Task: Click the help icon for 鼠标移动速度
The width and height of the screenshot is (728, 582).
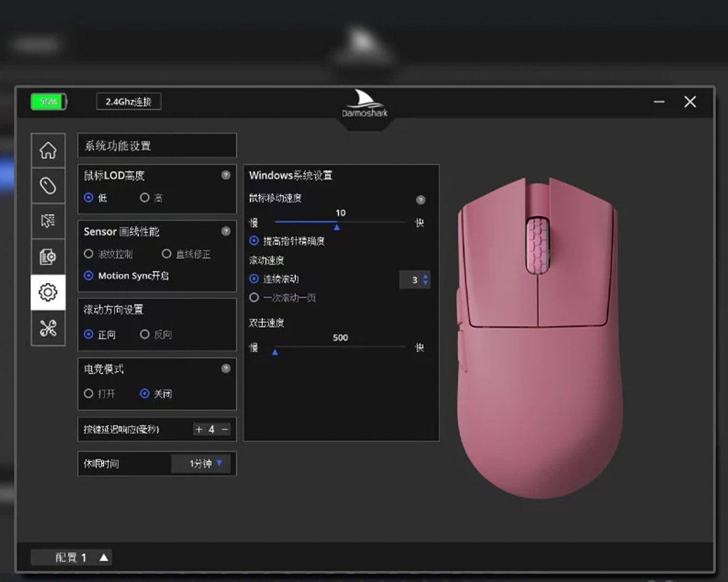Action: click(420, 200)
